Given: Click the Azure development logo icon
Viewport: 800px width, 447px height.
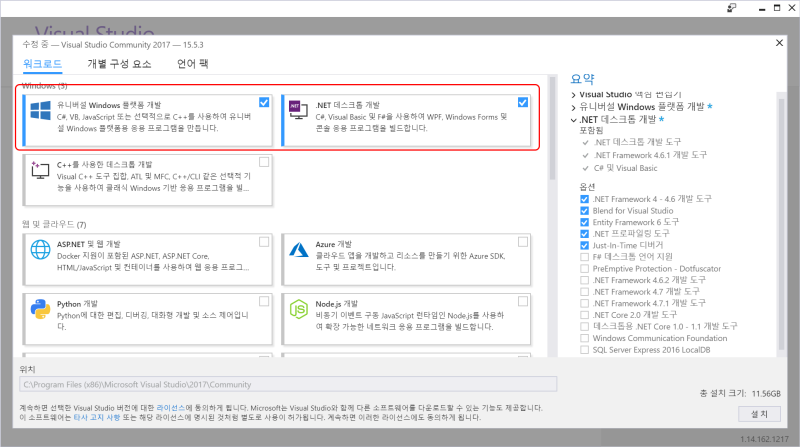Looking at the screenshot, I should click(299, 249).
